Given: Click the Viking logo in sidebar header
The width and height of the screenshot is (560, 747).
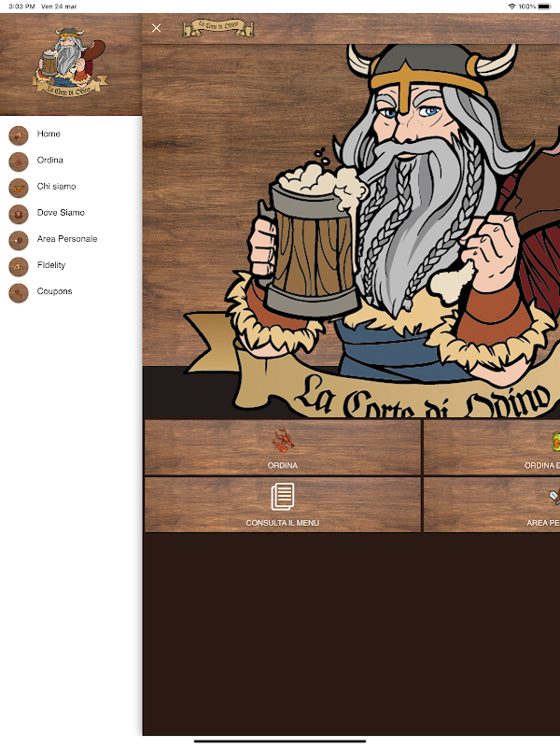Looking at the screenshot, I should coord(71,62).
